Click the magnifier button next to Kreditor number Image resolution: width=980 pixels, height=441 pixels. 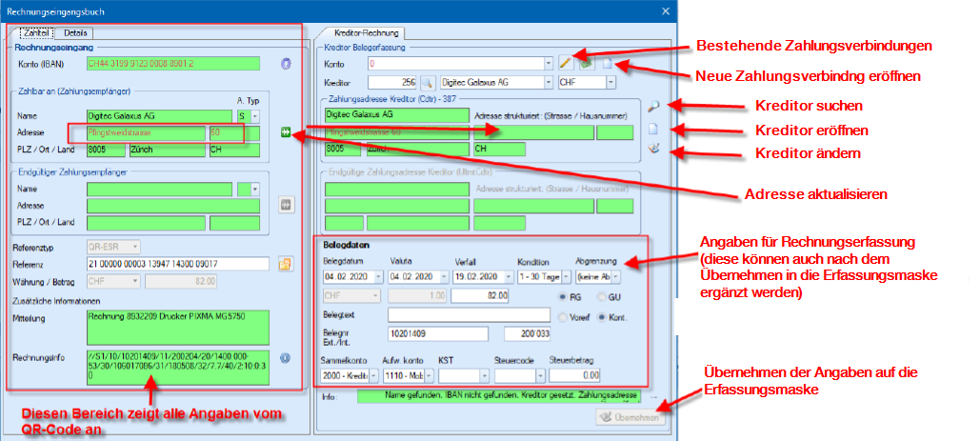coord(427,82)
